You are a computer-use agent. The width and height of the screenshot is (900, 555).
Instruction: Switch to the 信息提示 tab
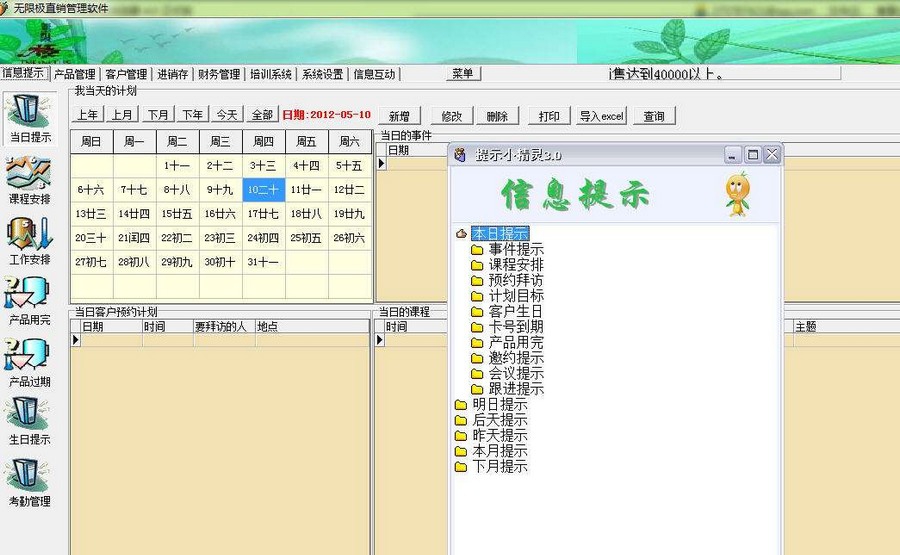pos(24,73)
